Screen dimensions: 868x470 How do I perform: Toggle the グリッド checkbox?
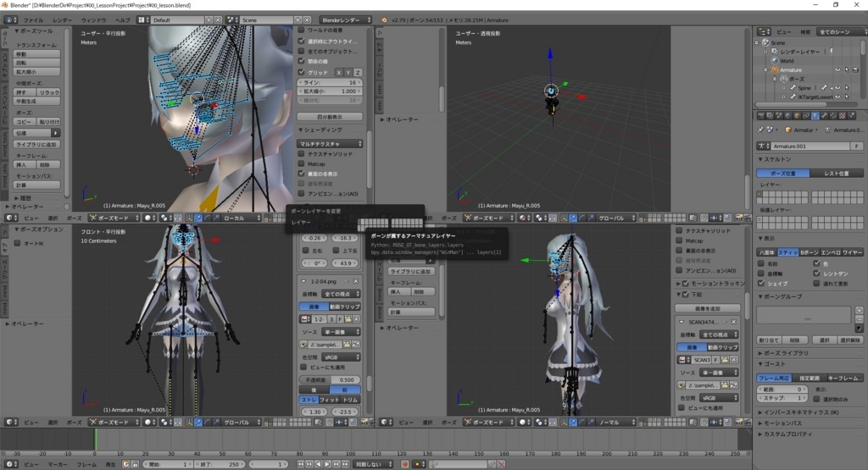coord(302,72)
